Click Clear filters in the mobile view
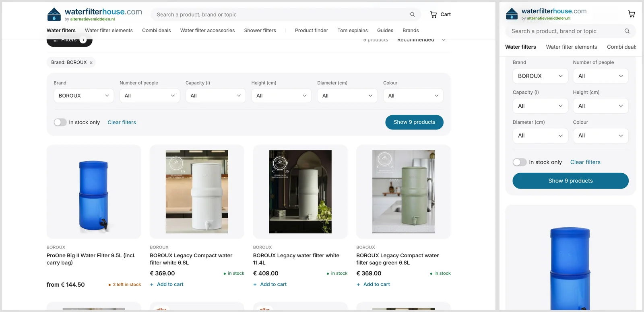The image size is (644, 312). coord(585,162)
